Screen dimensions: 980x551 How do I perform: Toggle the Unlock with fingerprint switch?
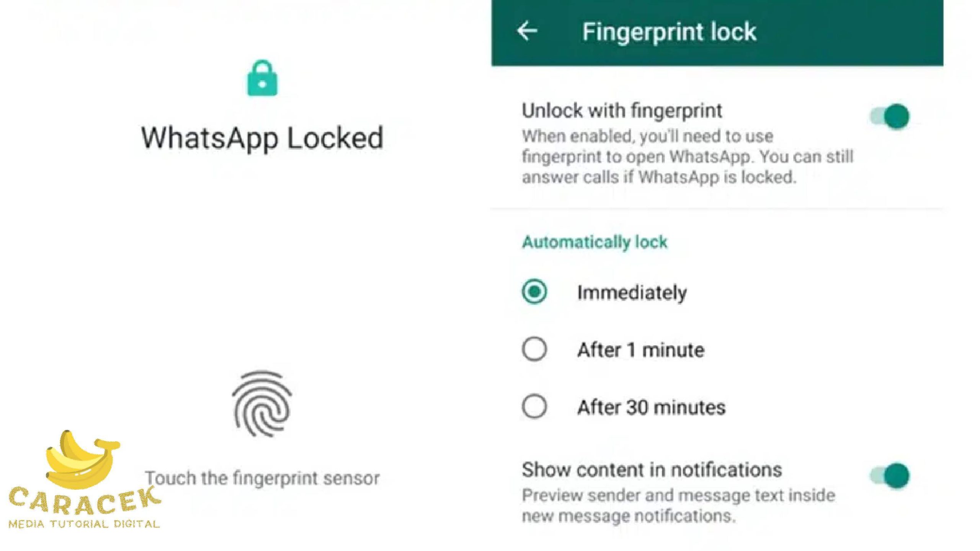click(x=890, y=116)
